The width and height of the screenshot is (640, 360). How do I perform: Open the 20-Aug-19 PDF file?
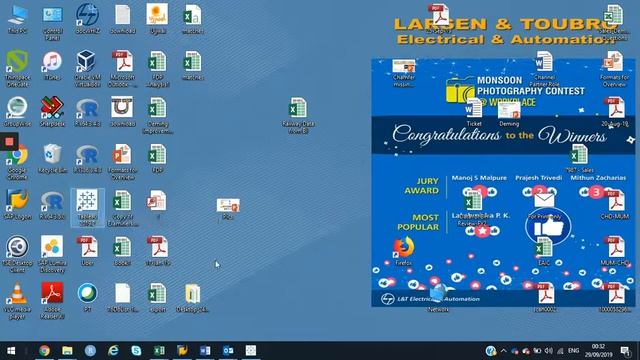615,112
